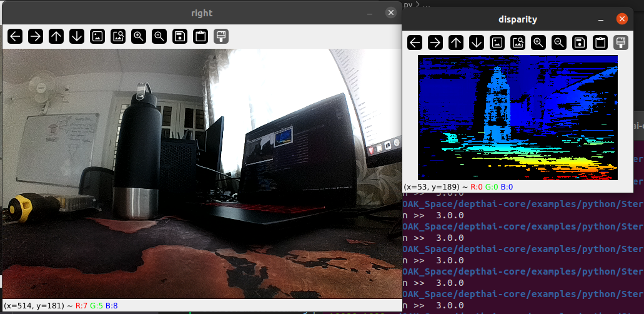Close the disparity window
This screenshot has width=644, height=314.
click(622, 19)
